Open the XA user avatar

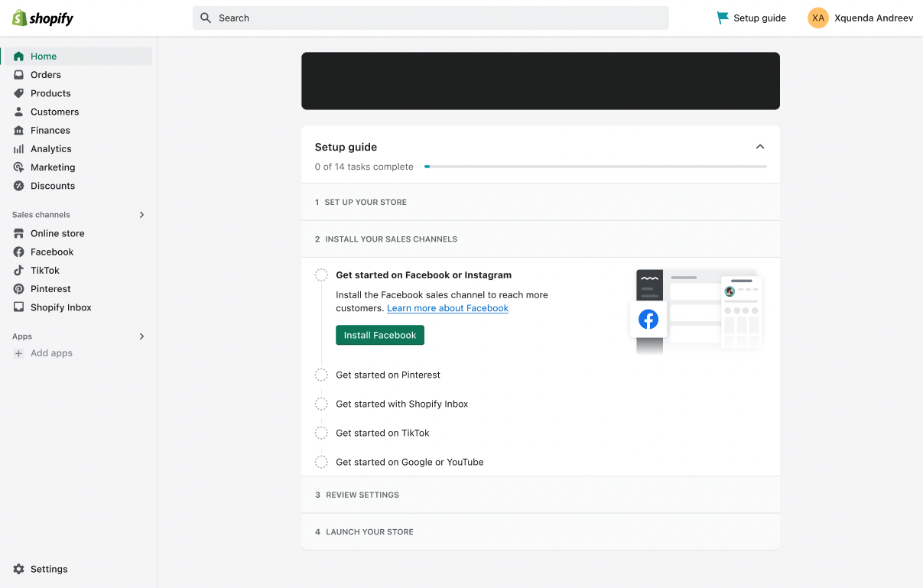[818, 18]
